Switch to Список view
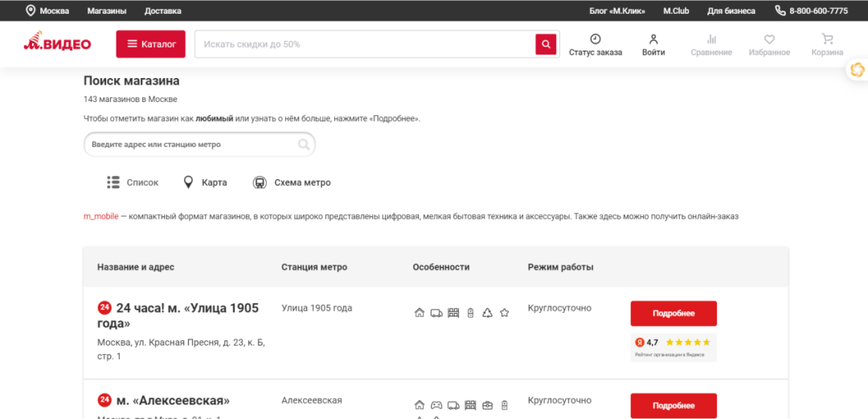The height and width of the screenshot is (419, 868). (133, 183)
